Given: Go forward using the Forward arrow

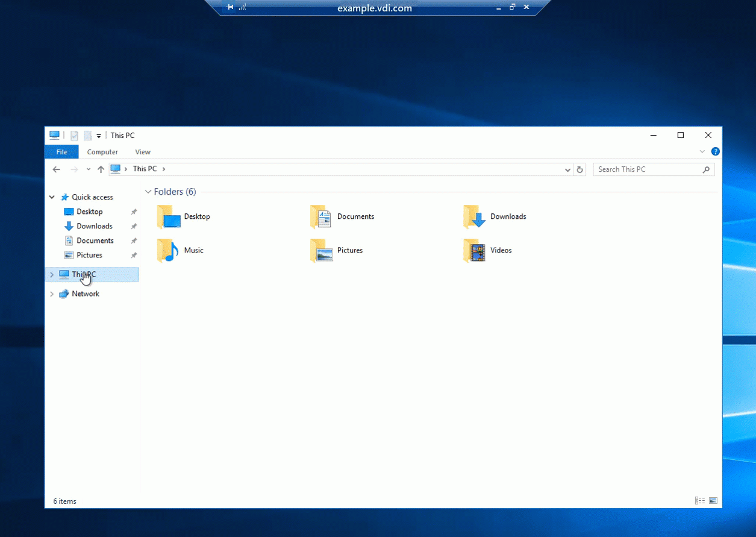Looking at the screenshot, I should (74, 169).
